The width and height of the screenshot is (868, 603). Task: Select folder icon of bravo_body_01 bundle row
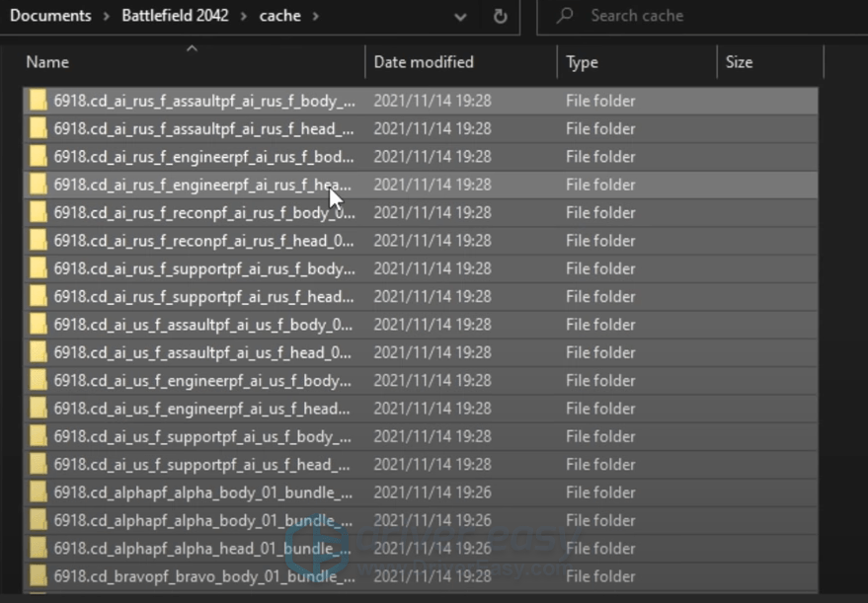(39, 576)
